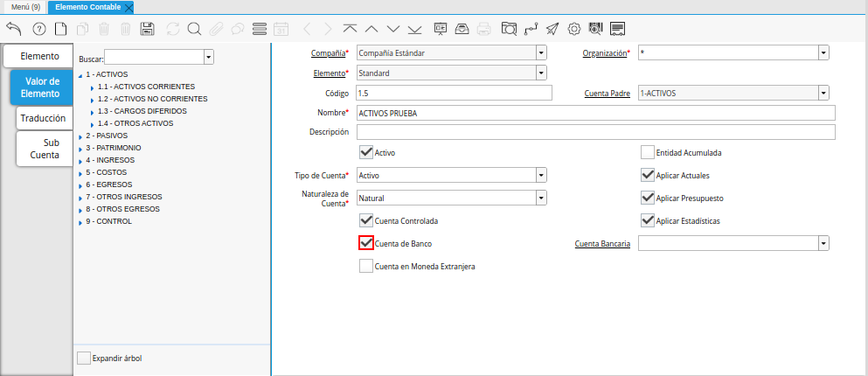Viewport: 868px width, 376px height.
Task: Select 5 - COSTOS in the tree
Action: click(x=106, y=172)
